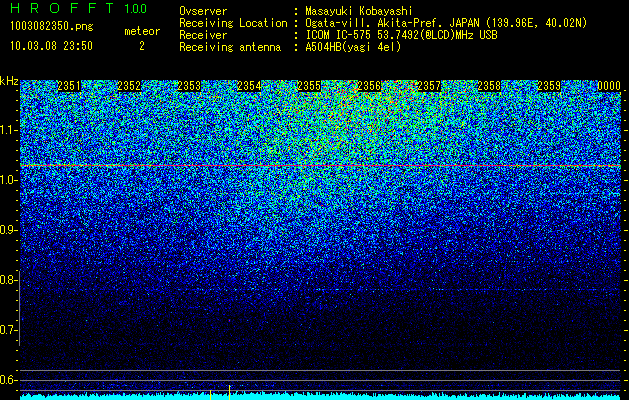629x400 pixels.
Task: Click the 0000 time marker
Action: point(609,86)
